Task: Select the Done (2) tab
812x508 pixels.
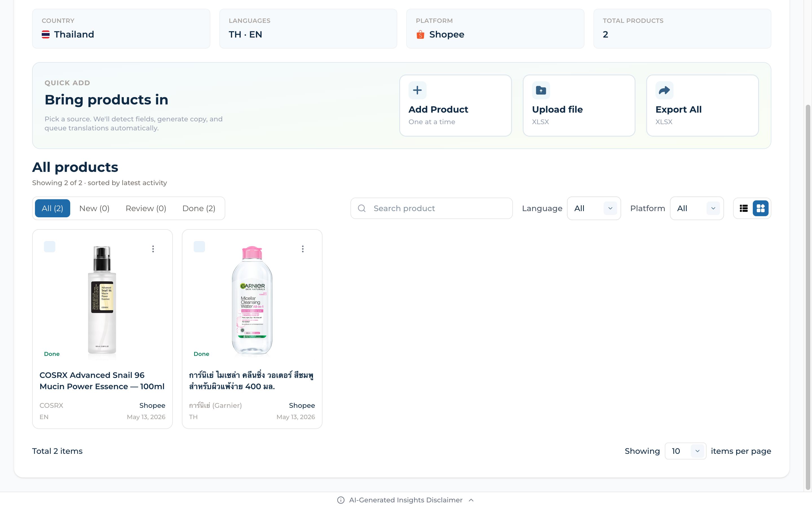Action: 199,208
